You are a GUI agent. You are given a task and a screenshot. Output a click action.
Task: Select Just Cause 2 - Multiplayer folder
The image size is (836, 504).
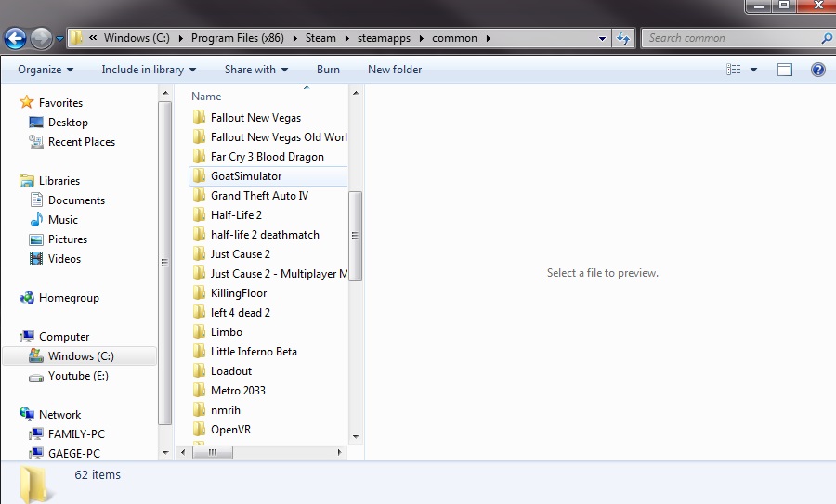(279, 274)
